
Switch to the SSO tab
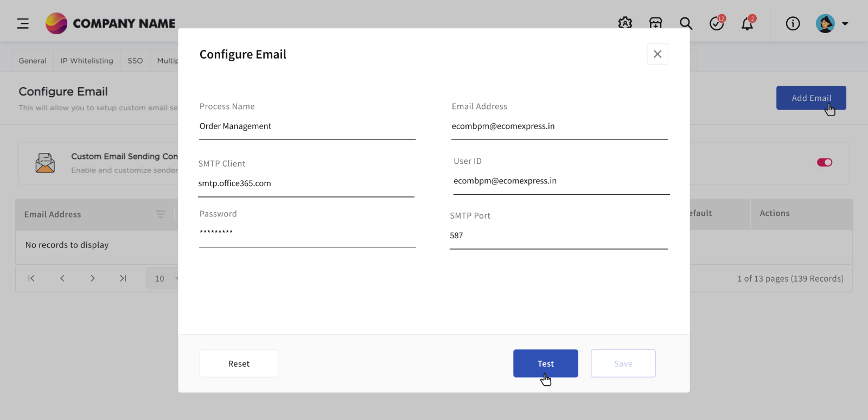[x=135, y=61]
